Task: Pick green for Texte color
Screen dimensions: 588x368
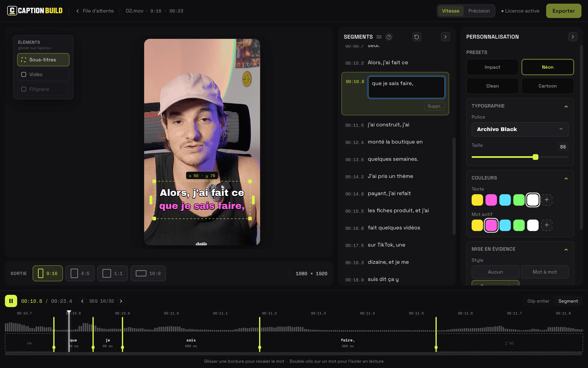Action: pos(519,200)
